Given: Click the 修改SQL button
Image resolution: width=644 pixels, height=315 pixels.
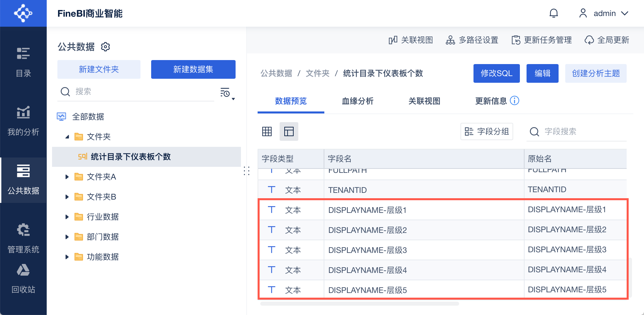Looking at the screenshot, I should point(496,73).
